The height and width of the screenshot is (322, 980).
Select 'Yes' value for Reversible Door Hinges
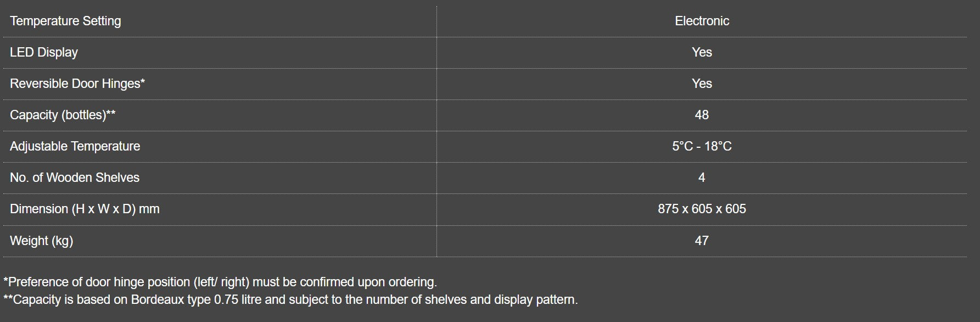(x=702, y=84)
